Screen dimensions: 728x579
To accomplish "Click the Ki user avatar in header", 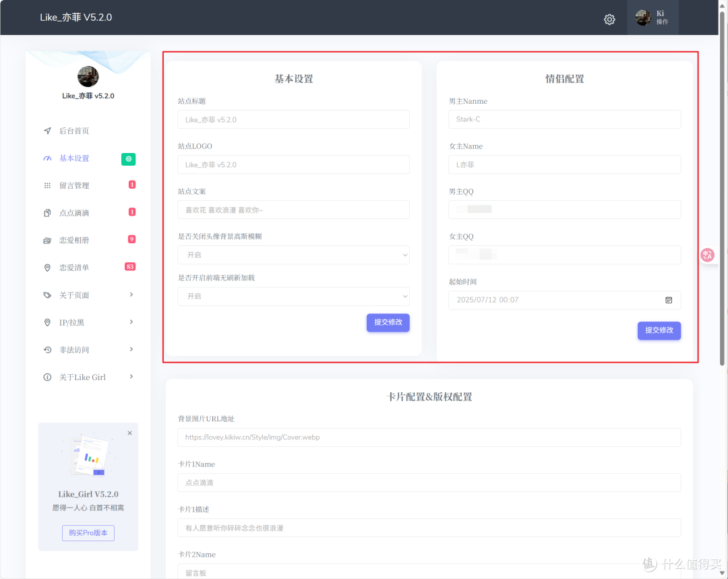I will click(643, 18).
